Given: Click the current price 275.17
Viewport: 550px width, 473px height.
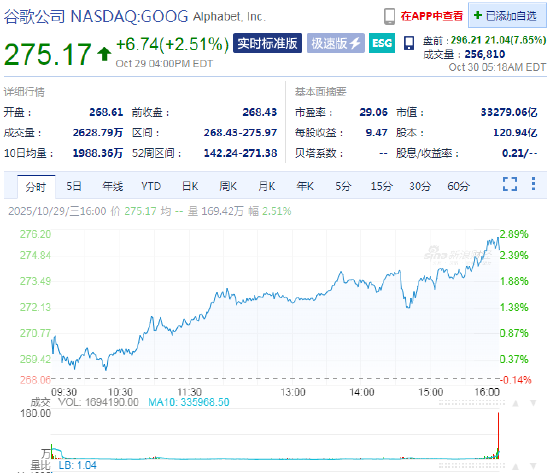Looking at the screenshot, I should point(48,54).
